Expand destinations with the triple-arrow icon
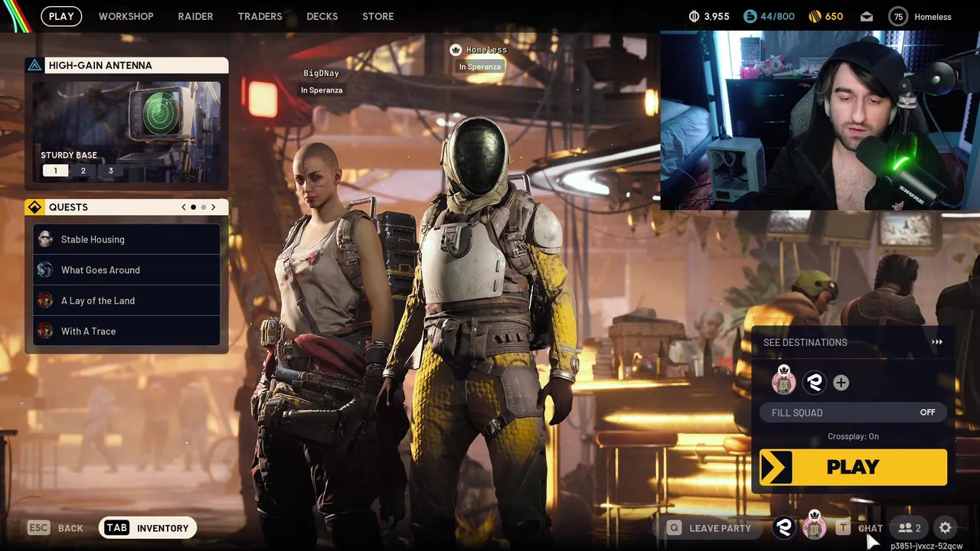This screenshot has height=551, width=980. click(937, 342)
